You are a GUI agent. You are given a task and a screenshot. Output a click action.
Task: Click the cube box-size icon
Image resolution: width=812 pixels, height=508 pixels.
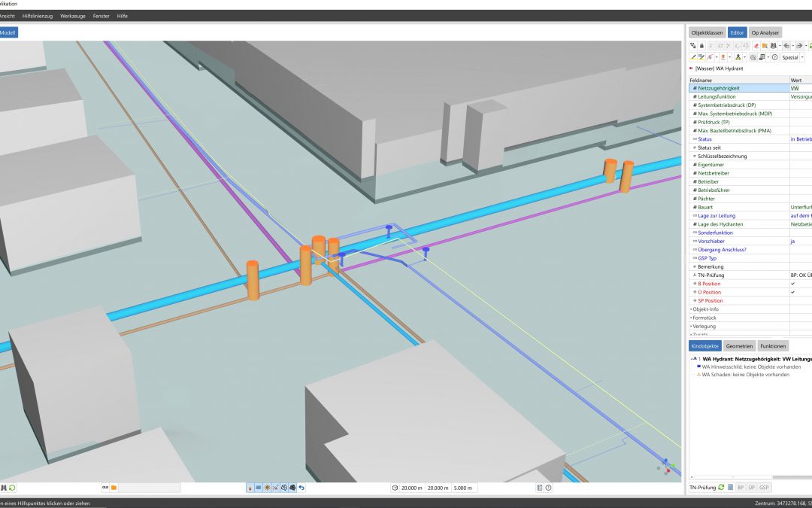tap(395, 487)
